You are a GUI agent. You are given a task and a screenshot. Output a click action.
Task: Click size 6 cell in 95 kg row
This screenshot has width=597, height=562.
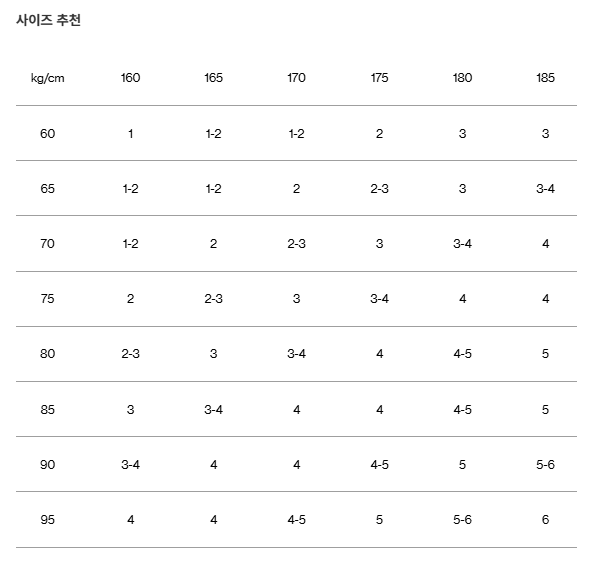point(546,519)
